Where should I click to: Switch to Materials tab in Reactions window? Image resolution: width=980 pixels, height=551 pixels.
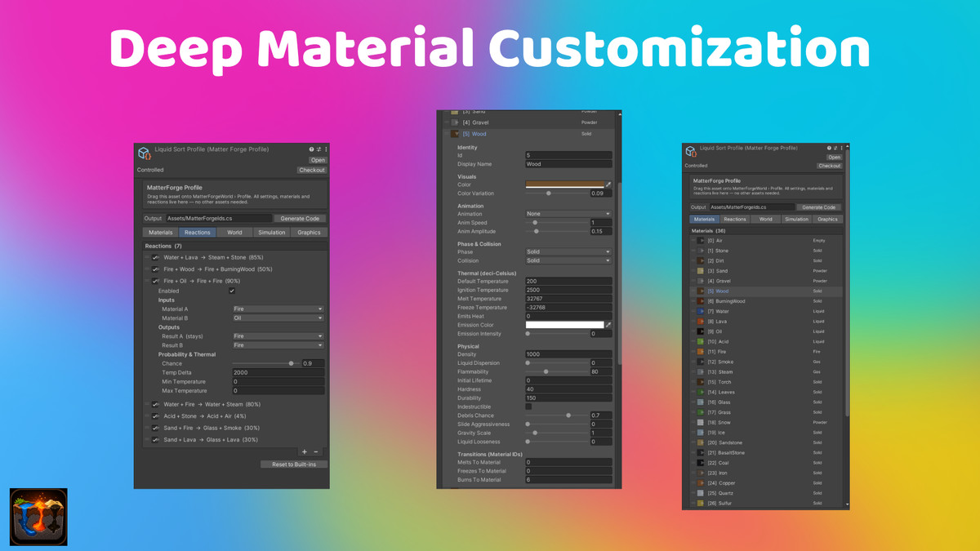pyautogui.click(x=161, y=233)
